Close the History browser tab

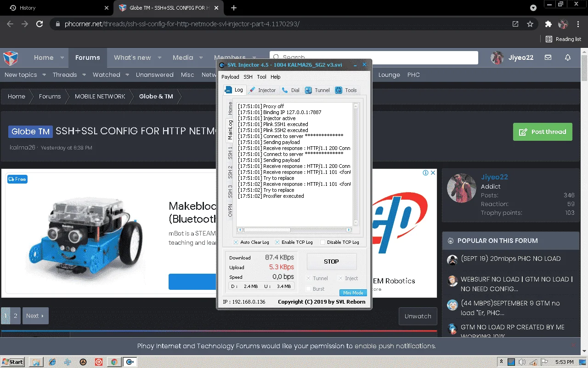tap(106, 8)
